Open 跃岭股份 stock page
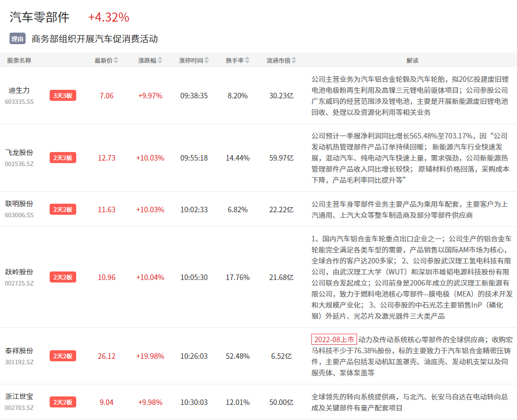This screenshot has width=517, height=420. [x=19, y=271]
